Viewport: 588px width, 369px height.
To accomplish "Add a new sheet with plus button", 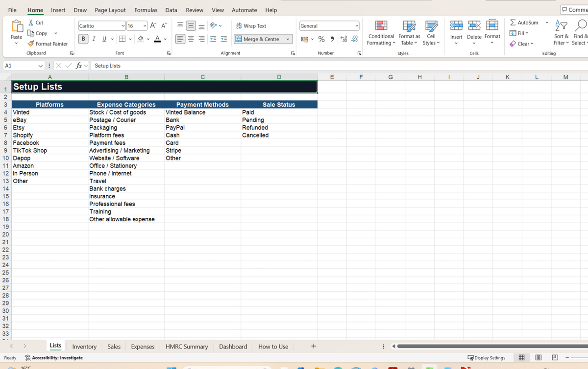I will point(314,346).
